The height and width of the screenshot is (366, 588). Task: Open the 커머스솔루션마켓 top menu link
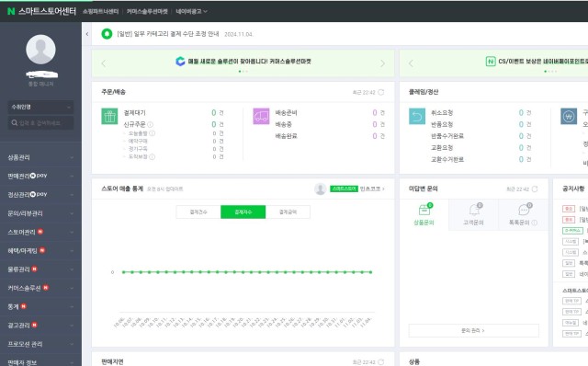147,12
